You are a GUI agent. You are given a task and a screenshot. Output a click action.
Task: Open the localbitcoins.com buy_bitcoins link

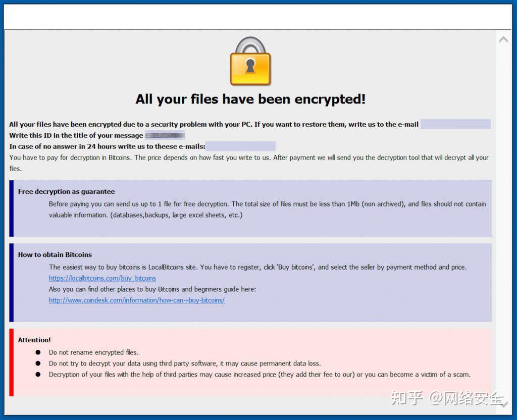coord(102,278)
